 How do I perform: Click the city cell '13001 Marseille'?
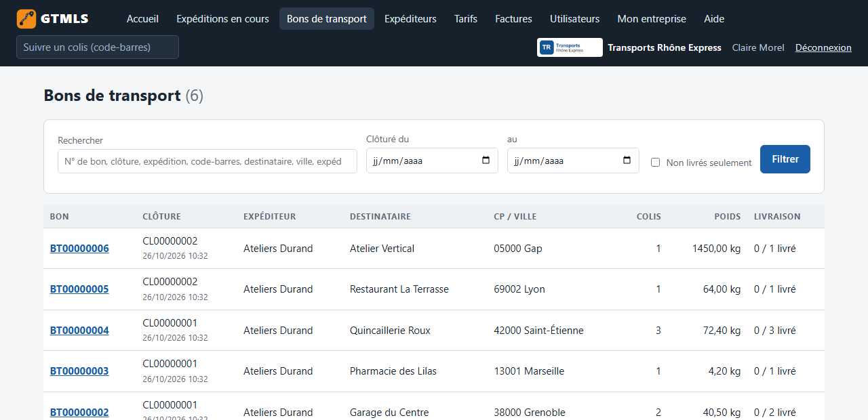(x=529, y=371)
